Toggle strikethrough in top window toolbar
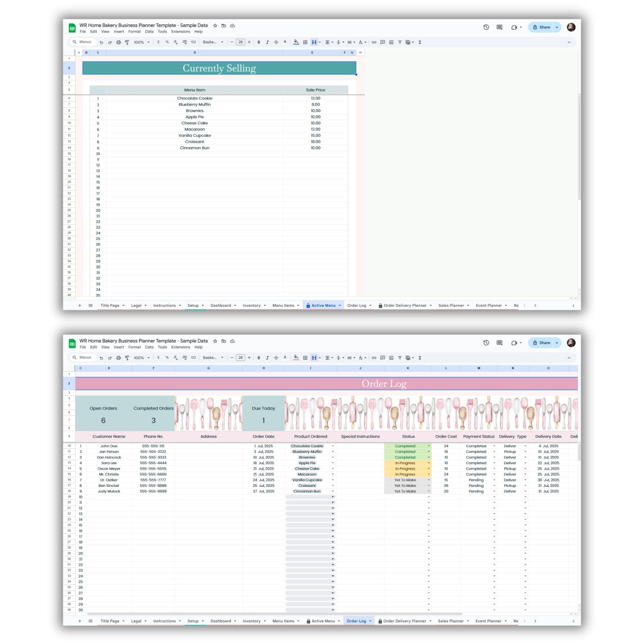The width and height of the screenshot is (644, 644). point(276,42)
